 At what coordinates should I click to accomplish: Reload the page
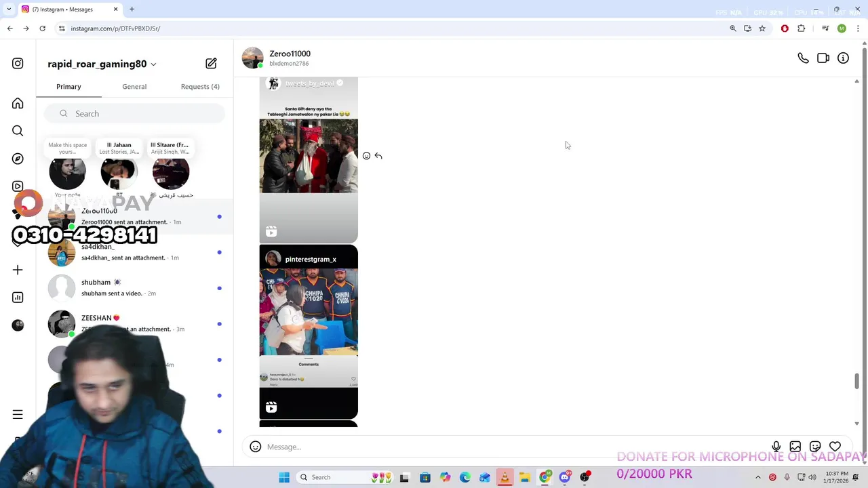[x=42, y=28]
